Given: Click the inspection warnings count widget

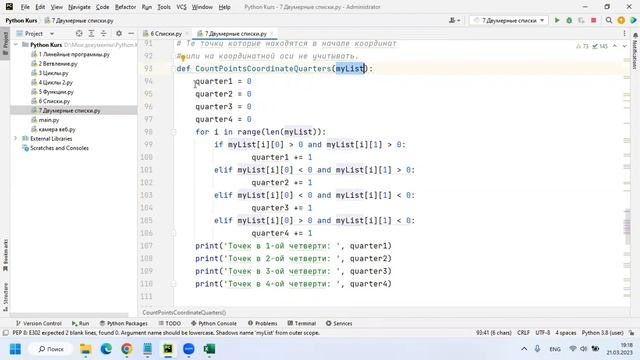Looking at the screenshot, I should tap(592, 46).
